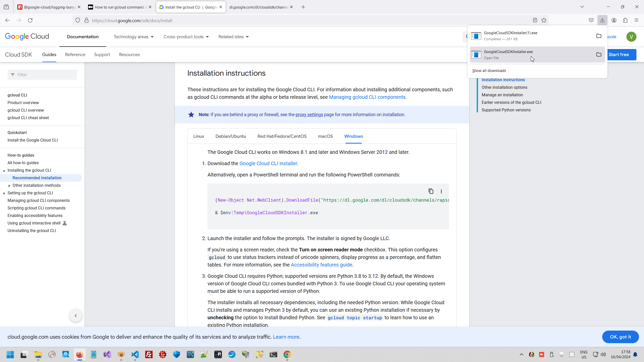Open Firefox extensions puzzle icon
Screen dimensions: 644x362
(x=625, y=20)
